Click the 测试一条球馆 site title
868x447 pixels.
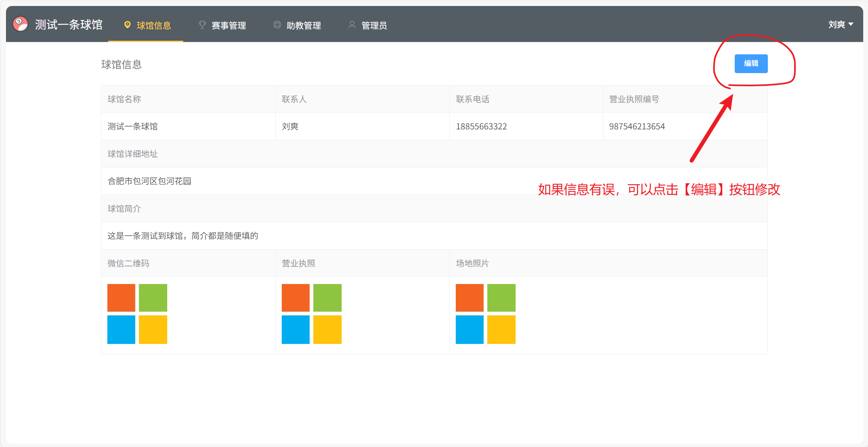[69, 25]
